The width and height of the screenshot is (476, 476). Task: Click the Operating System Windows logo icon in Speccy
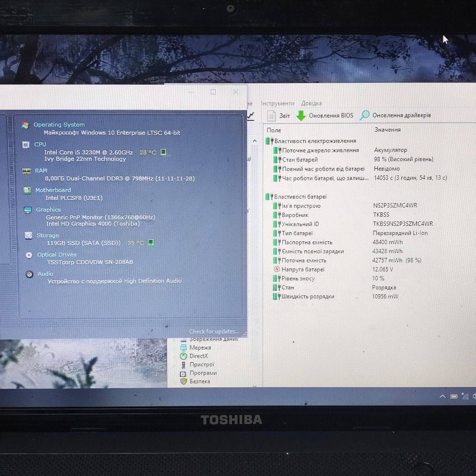(25, 125)
